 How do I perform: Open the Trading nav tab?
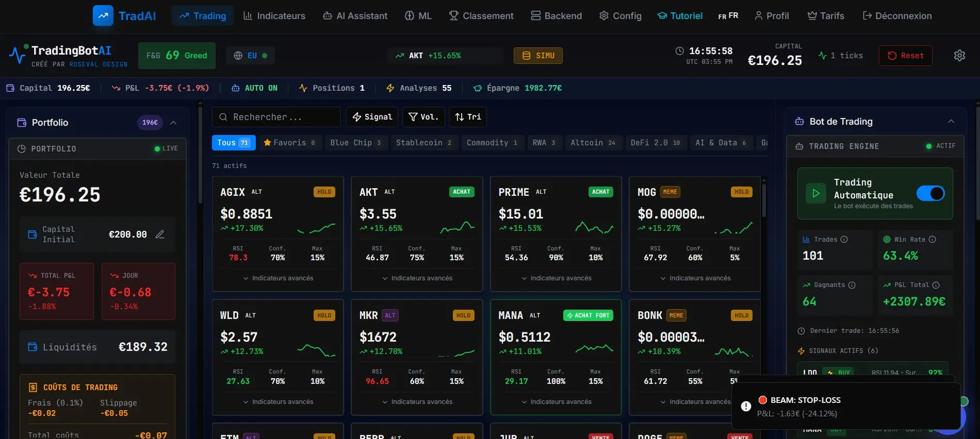(x=203, y=16)
